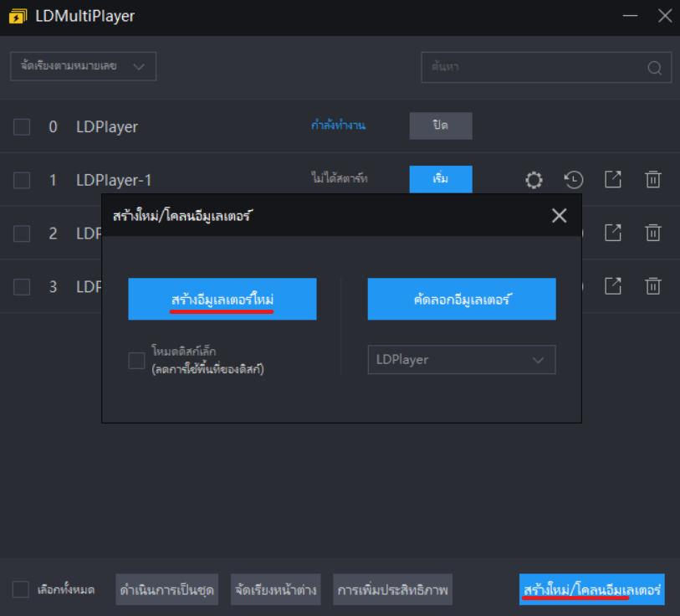Click the optimization button

point(393,589)
